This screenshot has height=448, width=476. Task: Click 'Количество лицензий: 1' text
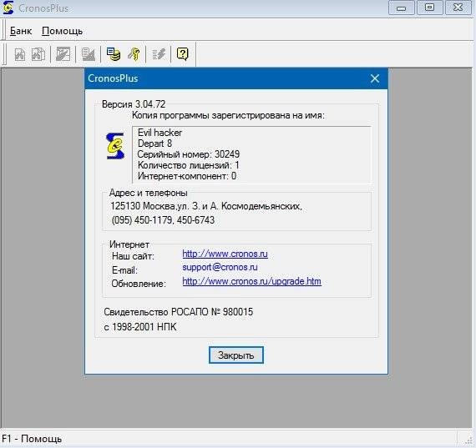click(x=189, y=165)
